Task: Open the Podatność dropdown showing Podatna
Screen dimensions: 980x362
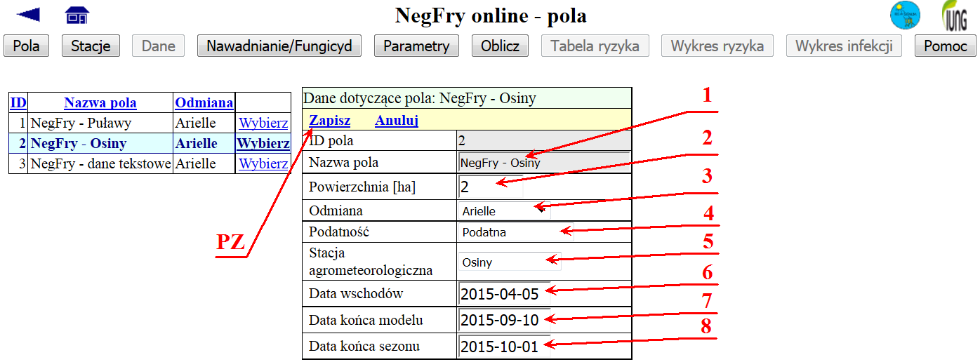Action: [516, 232]
